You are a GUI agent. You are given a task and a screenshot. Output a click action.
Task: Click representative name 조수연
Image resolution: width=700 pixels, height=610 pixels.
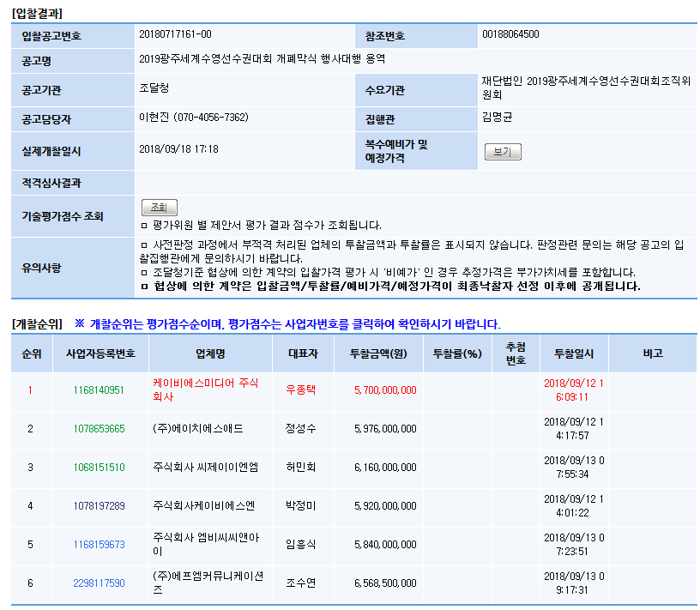click(x=301, y=583)
